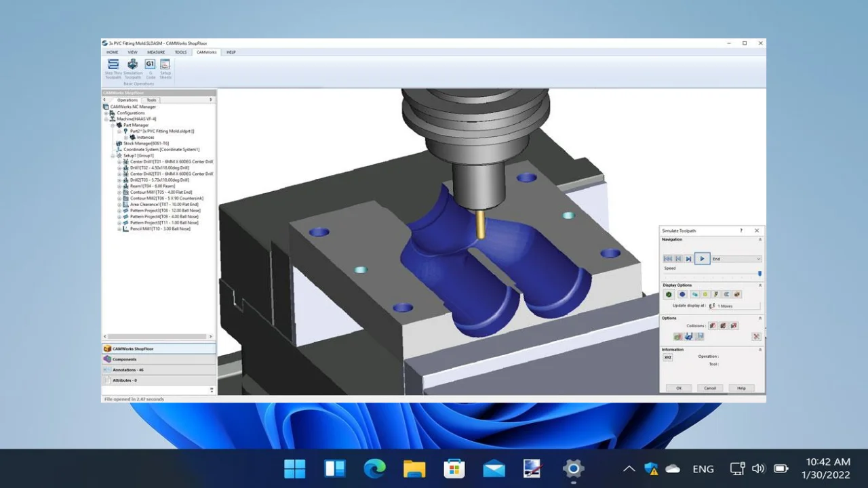Click the save icon in Options

(700, 337)
